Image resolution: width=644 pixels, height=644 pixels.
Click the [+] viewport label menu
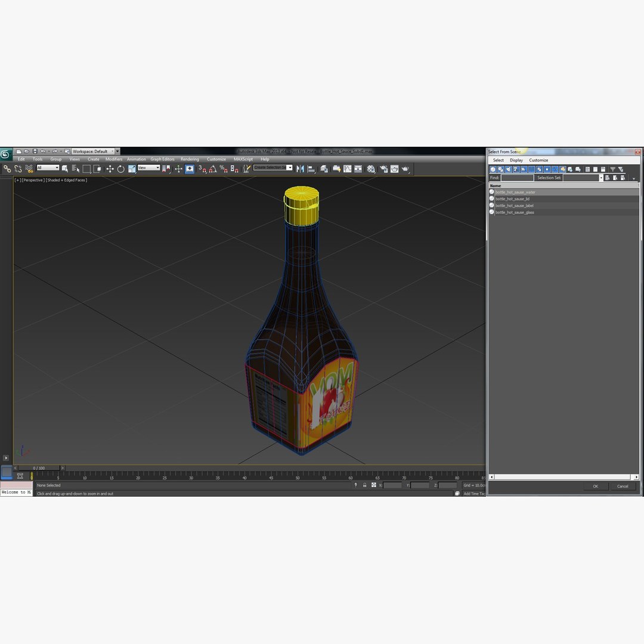pyautogui.click(x=17, y=180)
